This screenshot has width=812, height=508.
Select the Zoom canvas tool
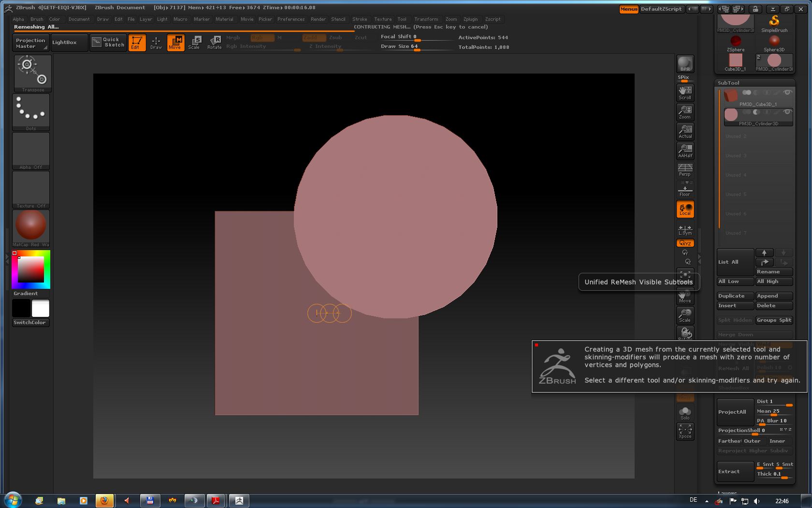685,112
